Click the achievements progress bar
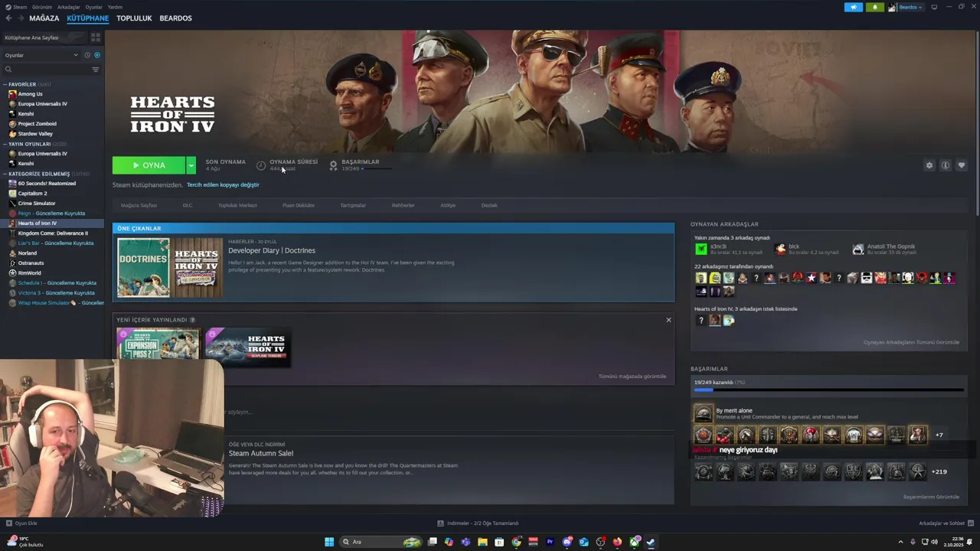This screenshot has height=551, width=980. 828,390
